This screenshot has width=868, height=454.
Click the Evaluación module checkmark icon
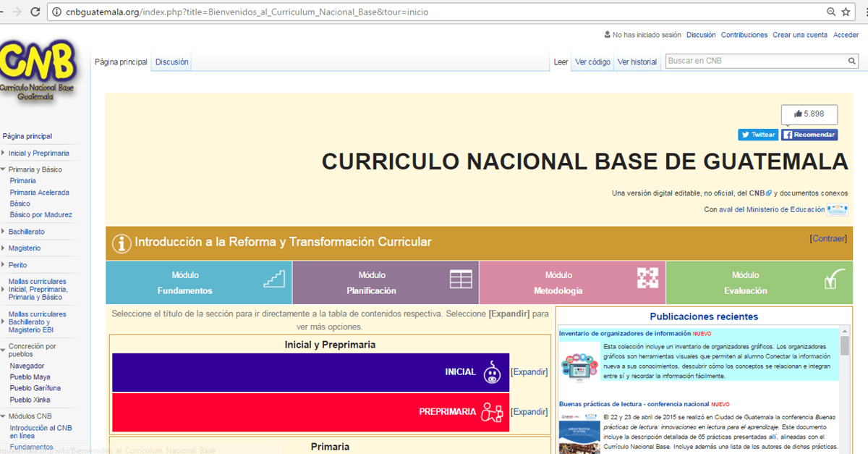pos(835,279)
